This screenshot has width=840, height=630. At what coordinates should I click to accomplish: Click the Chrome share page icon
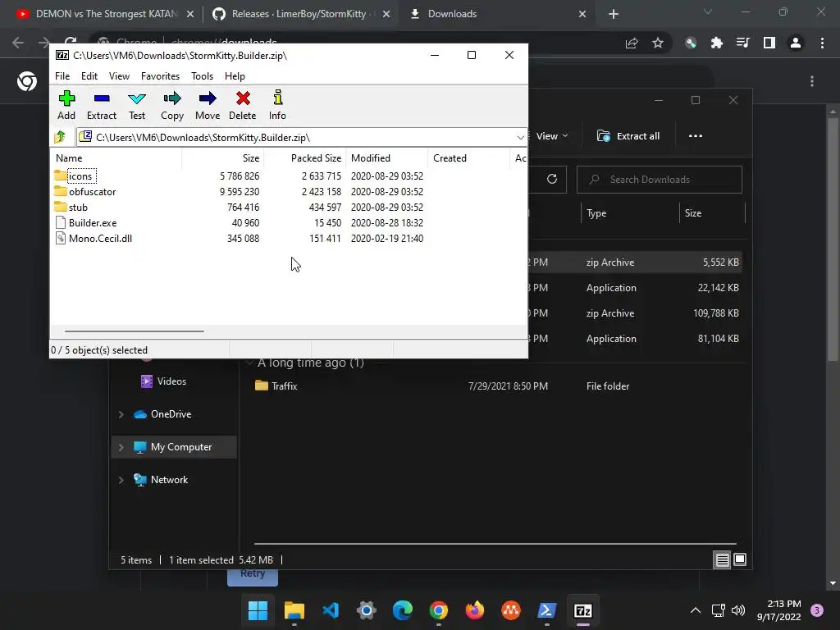pos(632,43)
